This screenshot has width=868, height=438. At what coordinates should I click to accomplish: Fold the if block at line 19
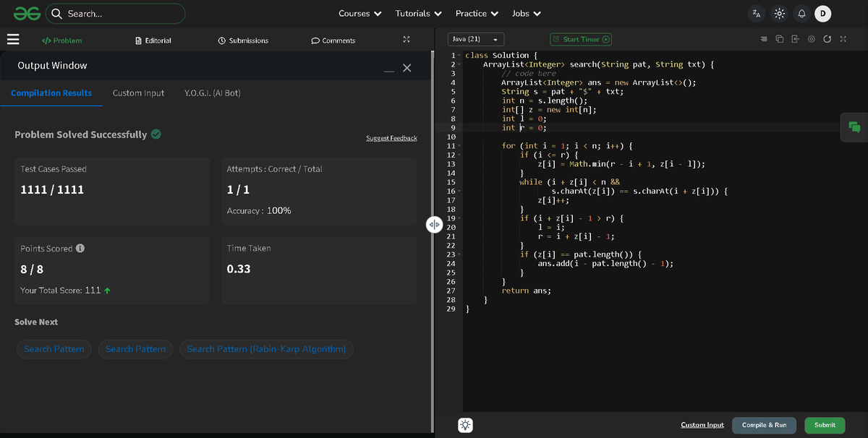pos(459,218)
